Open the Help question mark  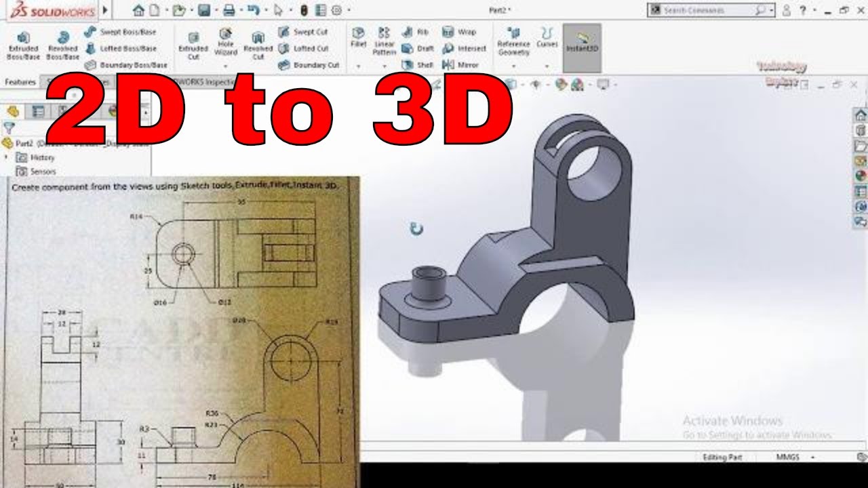[x=802, y=10]
